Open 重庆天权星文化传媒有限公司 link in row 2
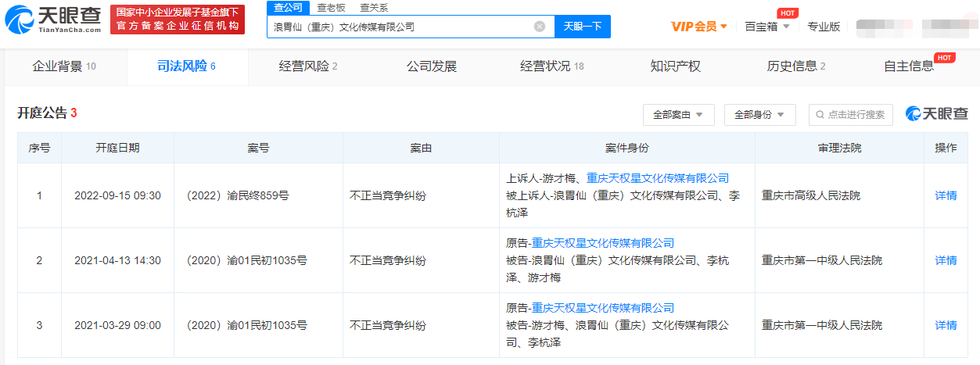 point(602,243)
